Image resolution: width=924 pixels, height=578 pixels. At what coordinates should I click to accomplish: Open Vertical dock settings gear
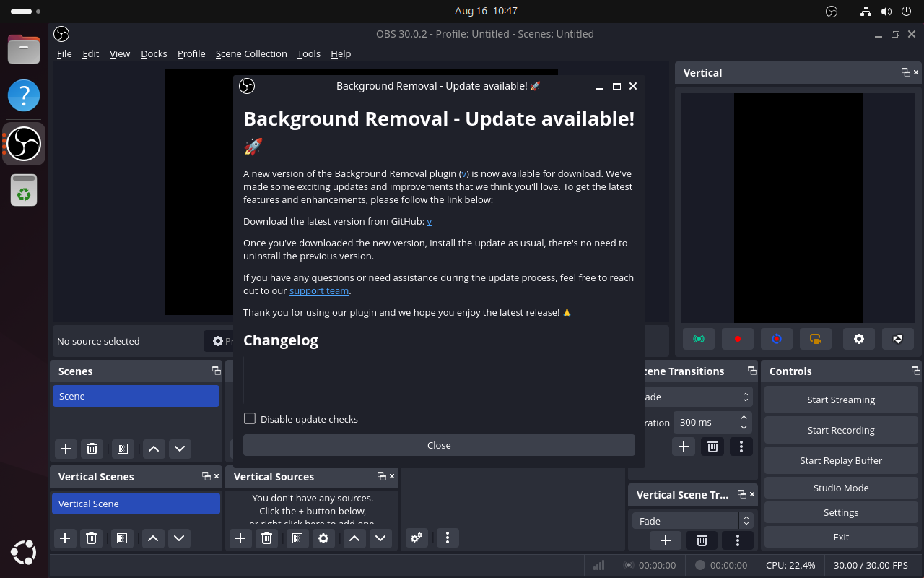pyautogui.click(x=859, y=339)
